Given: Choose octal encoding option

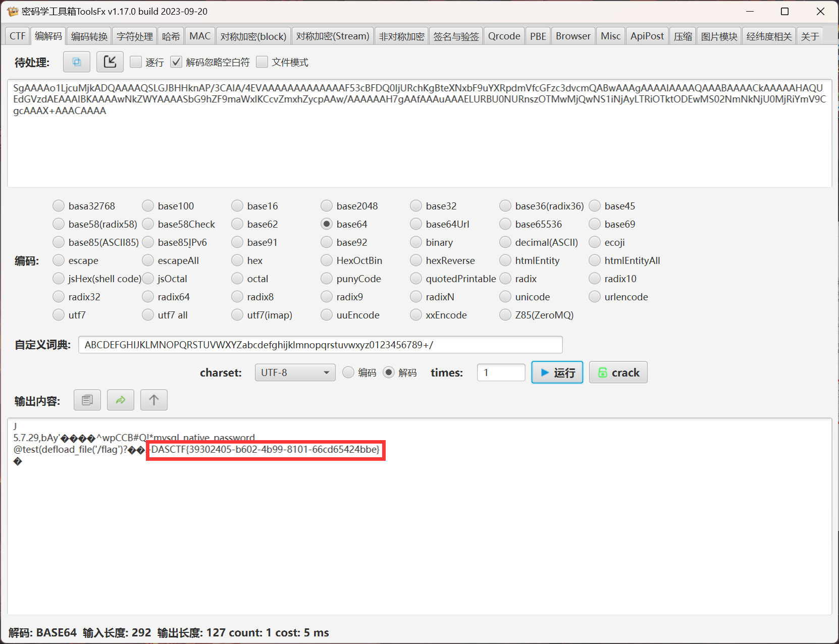Looking at the screenshot, I should pos(237,279).
